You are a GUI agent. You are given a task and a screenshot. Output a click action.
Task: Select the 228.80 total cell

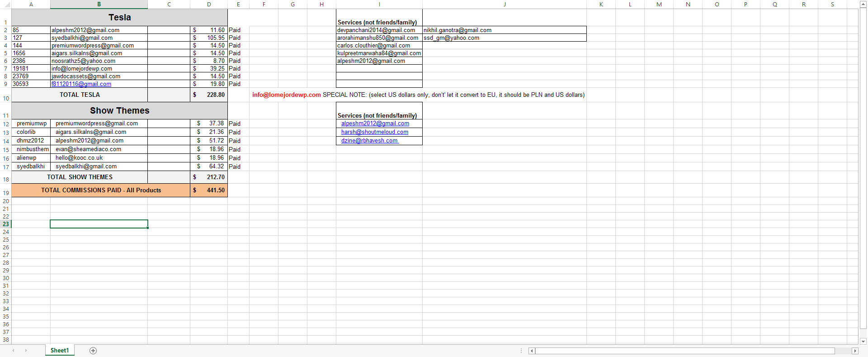[209, 95]
